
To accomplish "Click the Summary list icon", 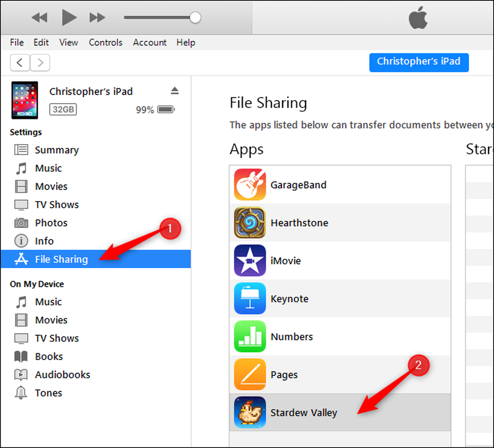I will tap(21, 150).
